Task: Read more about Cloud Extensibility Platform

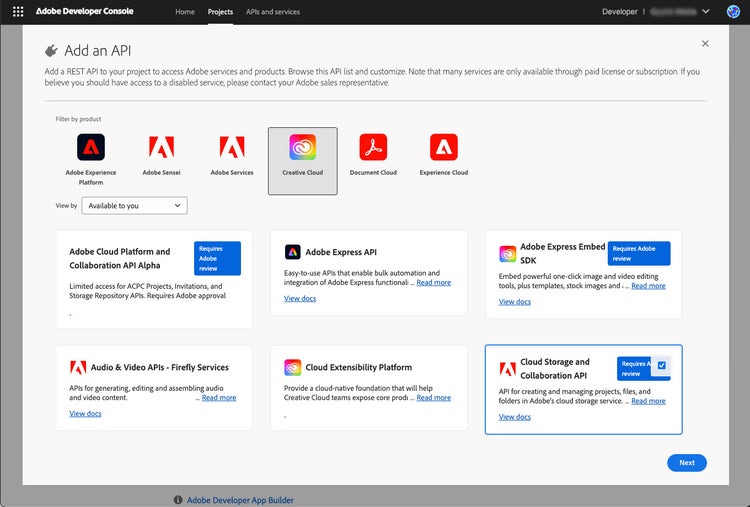Action: (433, 398)
